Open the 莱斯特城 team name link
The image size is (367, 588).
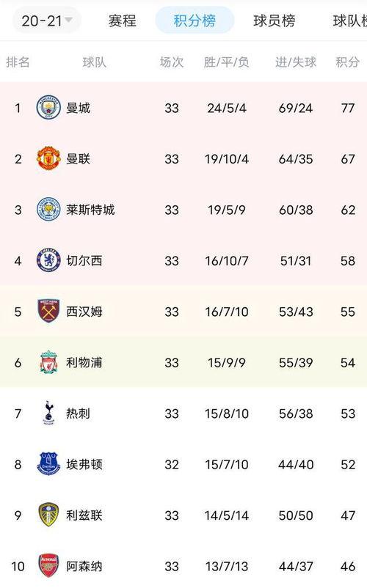coord(90,210)
